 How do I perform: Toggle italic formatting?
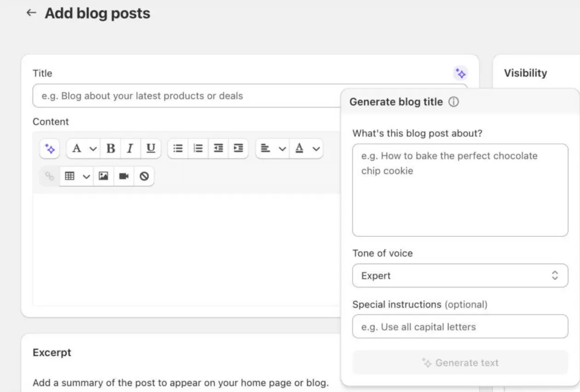[130, 149]
